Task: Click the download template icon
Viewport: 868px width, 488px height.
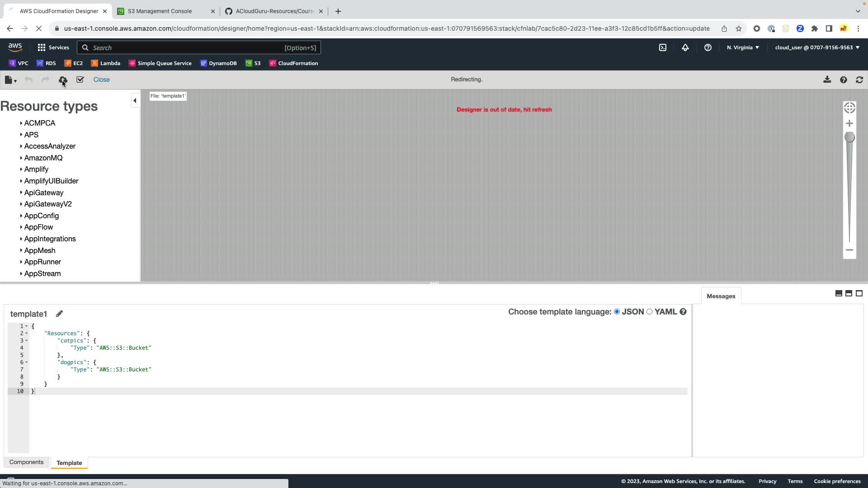Action: click(x=827, y=80)
